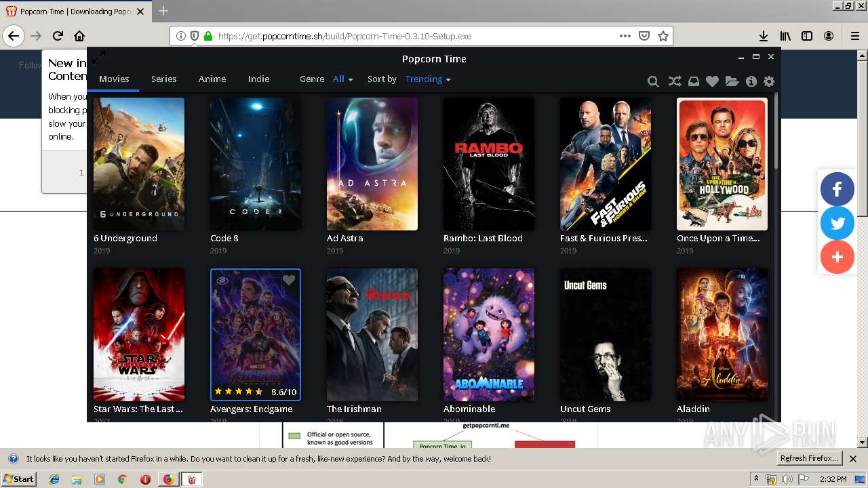Share page via Facebook button
Viewport: 868px width, 488px height.
click(x=837, y=189)
